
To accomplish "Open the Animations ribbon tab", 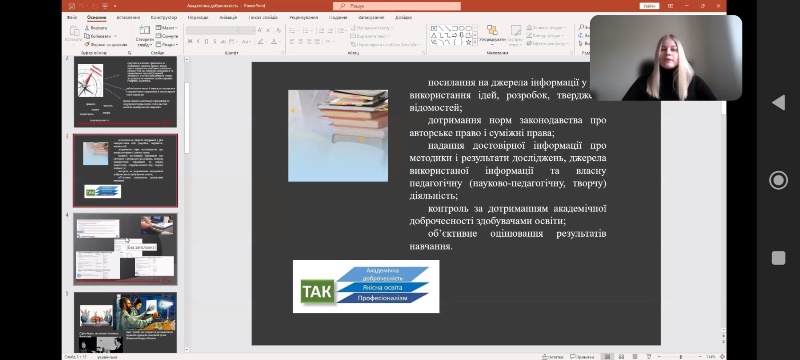I will [228, 17].
